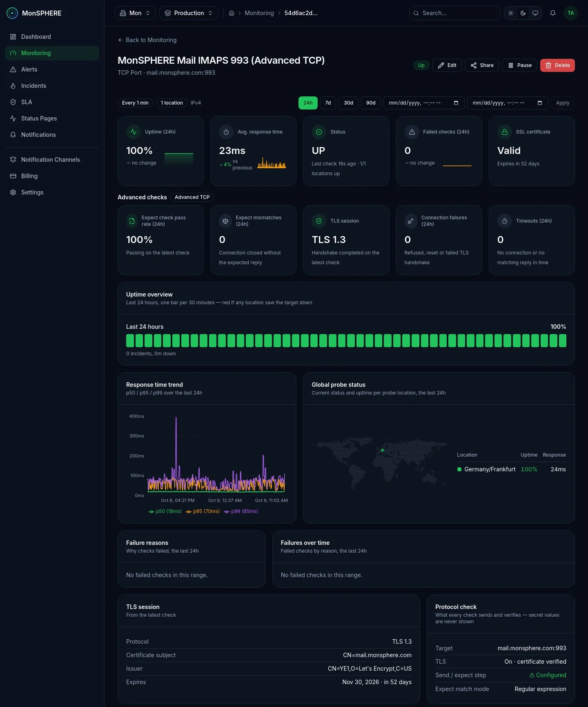588x707 pixels.
Task: Click the green probe dot on world map
Action: 383,450
